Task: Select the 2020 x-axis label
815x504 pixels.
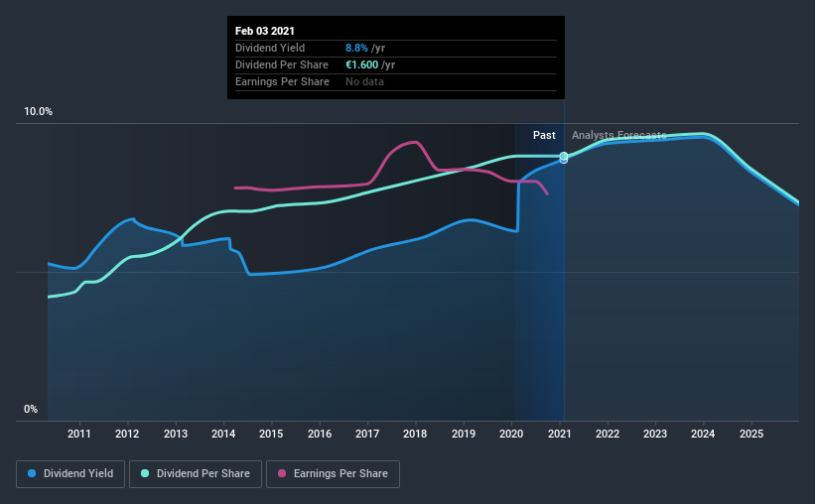Action: [511, 434]
